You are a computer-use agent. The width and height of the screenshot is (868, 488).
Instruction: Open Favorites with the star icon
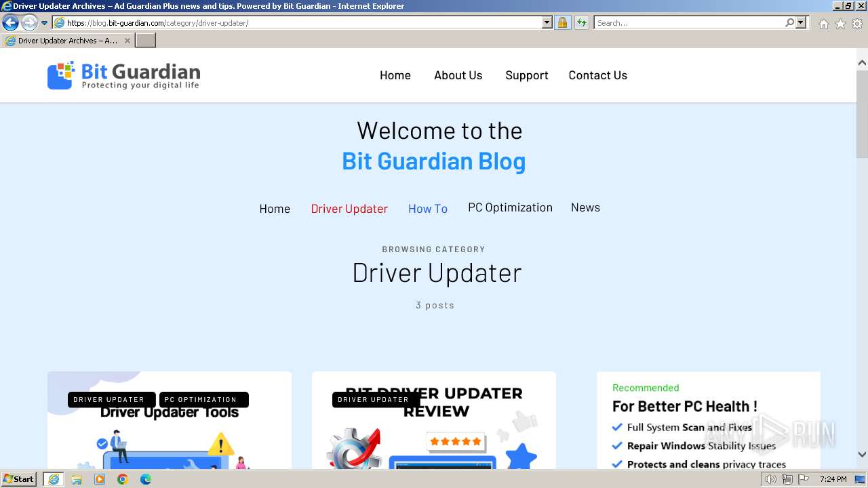[x=840, y=24]
